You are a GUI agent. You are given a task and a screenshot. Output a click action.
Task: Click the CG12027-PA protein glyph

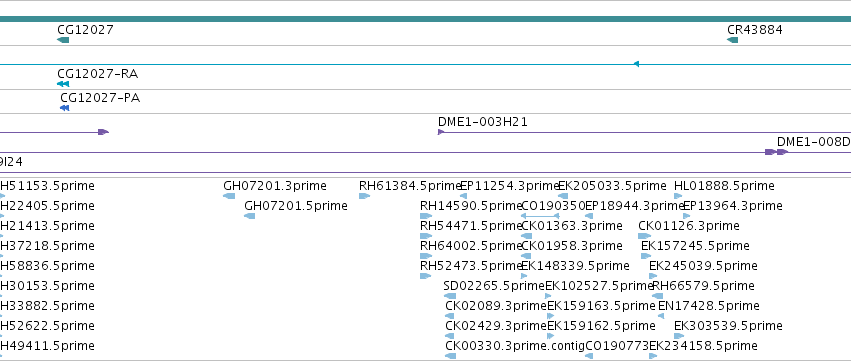[64, 108]
